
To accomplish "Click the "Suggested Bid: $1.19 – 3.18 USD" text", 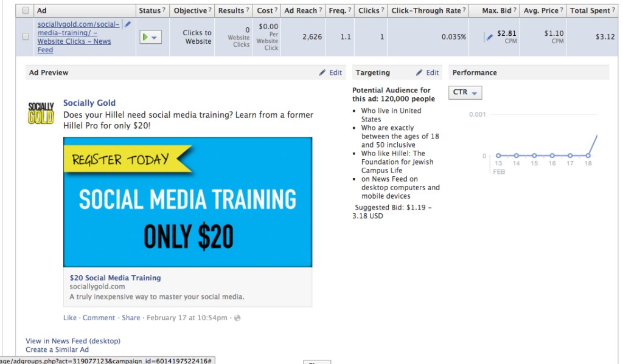I will pyautogui.click(x=392, y=211).
